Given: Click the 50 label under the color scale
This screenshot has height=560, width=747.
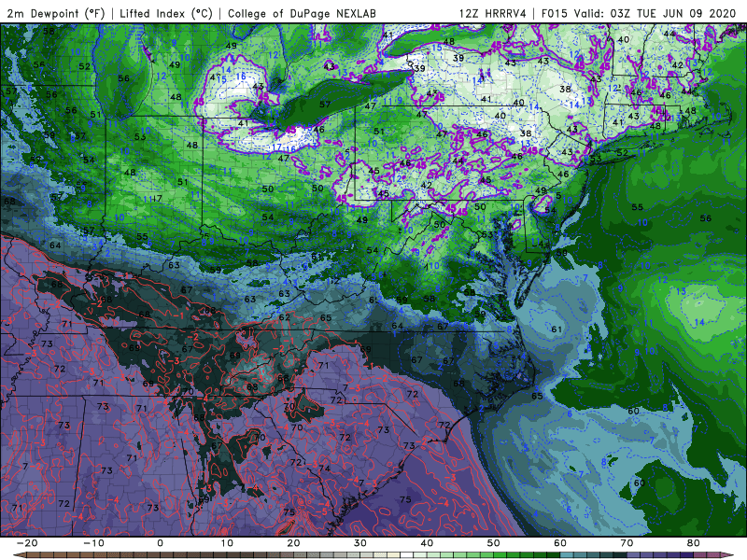Looking at the screenshot, I should (494, 543).
